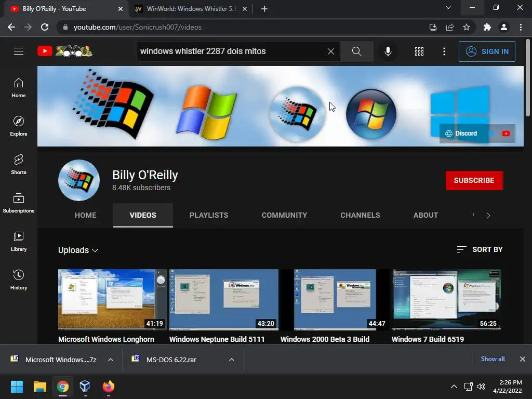Open the COMMUNITY tab
This screenshot has width=532, height=399.
point(284,215)
